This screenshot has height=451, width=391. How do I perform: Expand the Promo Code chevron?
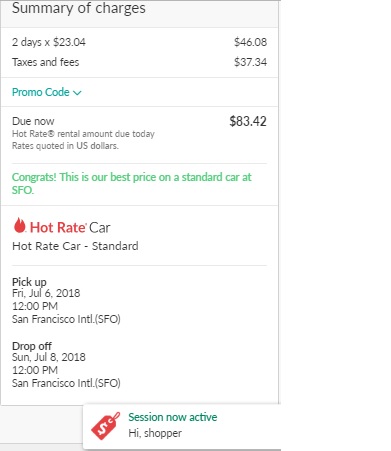tap(77, 93)
